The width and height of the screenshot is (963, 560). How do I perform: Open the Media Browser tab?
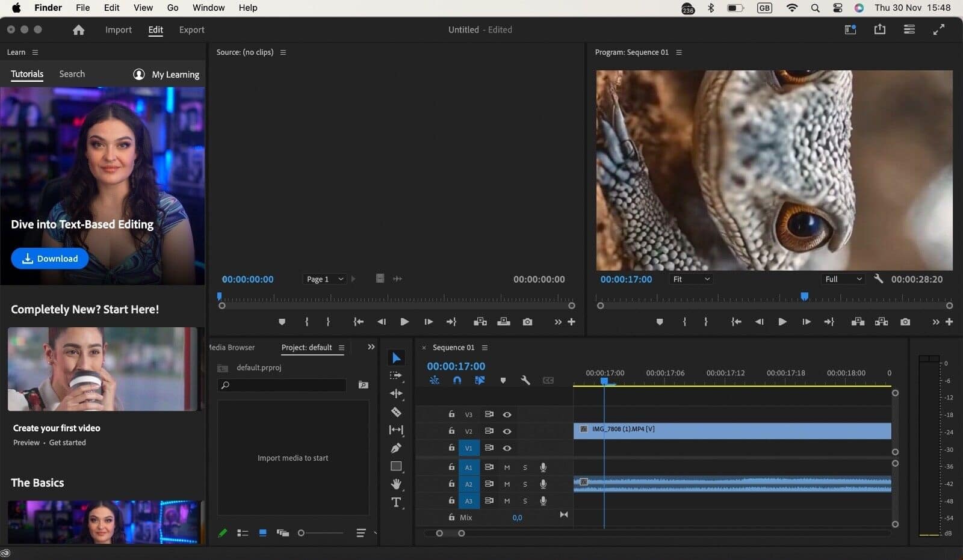[232, 348]
